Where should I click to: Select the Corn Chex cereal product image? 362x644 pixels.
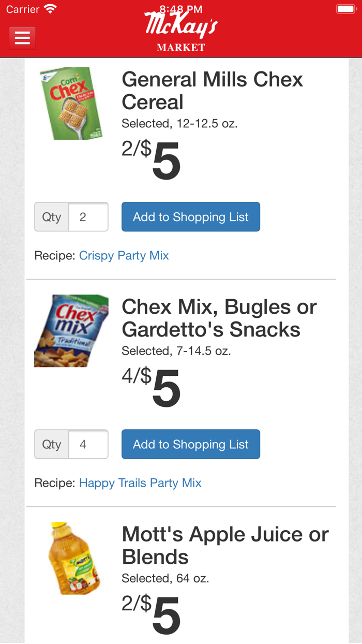(71, 103)
